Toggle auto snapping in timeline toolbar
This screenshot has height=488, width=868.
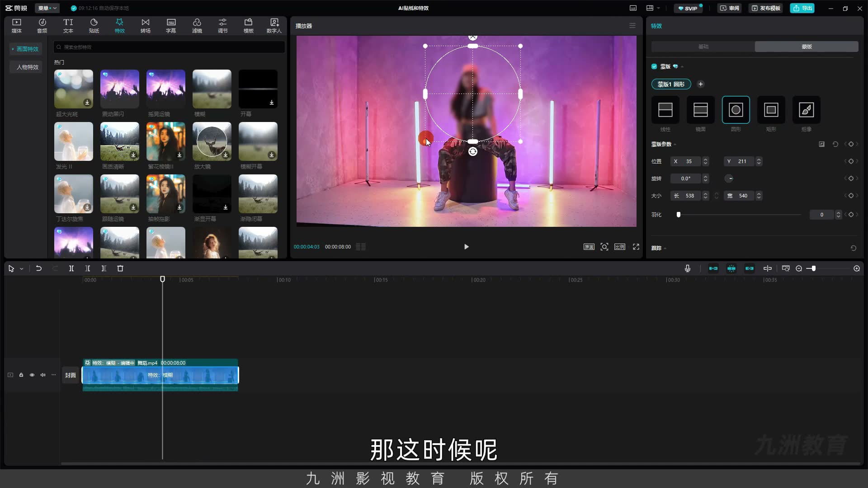731,268
